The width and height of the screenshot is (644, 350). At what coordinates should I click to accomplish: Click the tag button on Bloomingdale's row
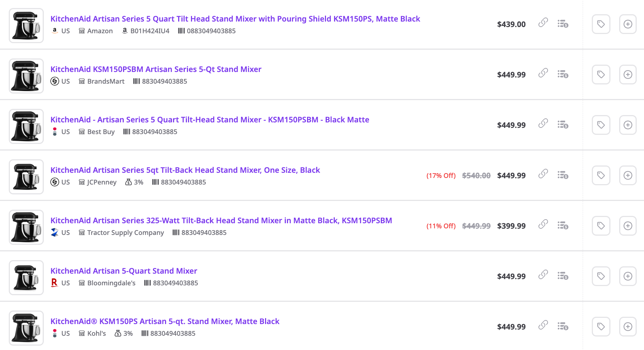[601, 276]
